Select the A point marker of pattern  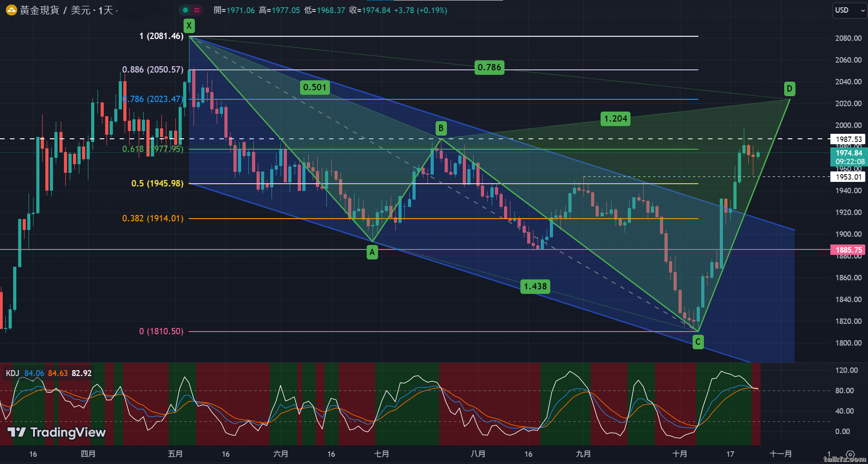pyautogui.click(x=372, y=252)
